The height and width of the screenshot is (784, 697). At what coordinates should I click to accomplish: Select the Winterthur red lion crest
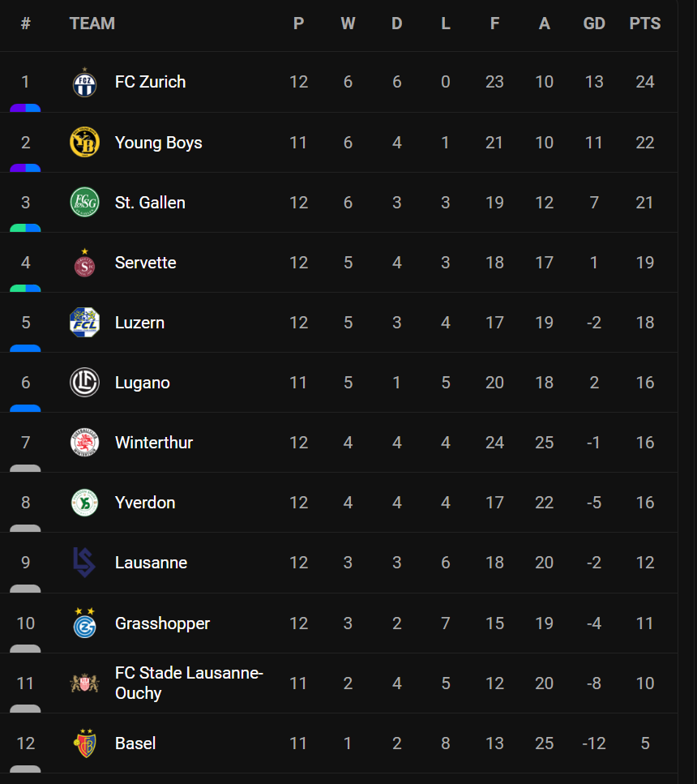[84, 443]
